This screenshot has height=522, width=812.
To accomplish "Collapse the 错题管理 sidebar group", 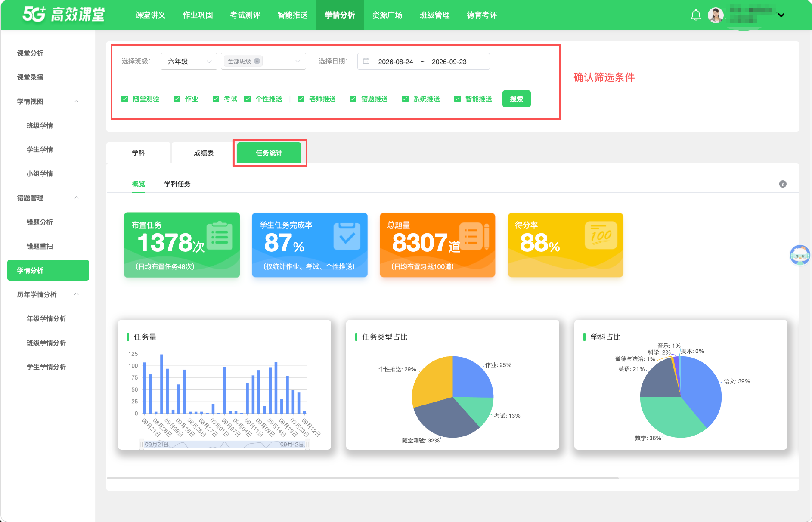I will tap(77, 198).
